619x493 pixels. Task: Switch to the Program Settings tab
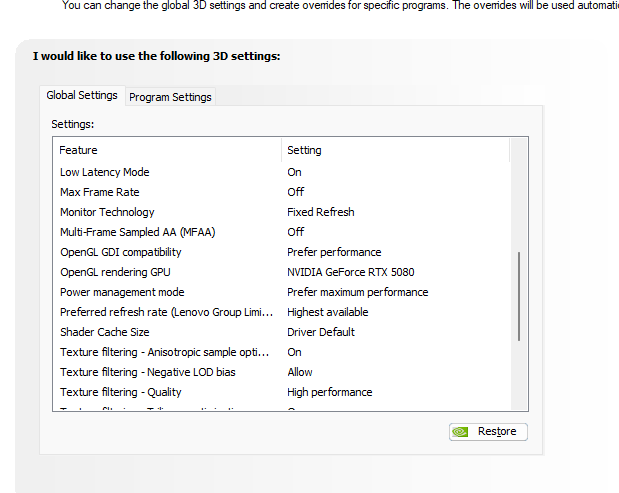pos(170,97)
